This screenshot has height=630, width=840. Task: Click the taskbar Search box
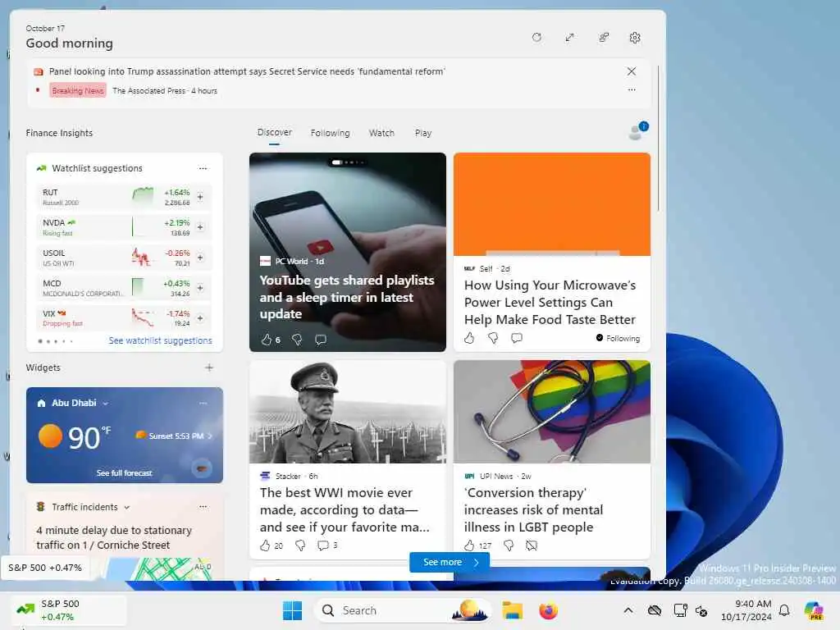402,610
